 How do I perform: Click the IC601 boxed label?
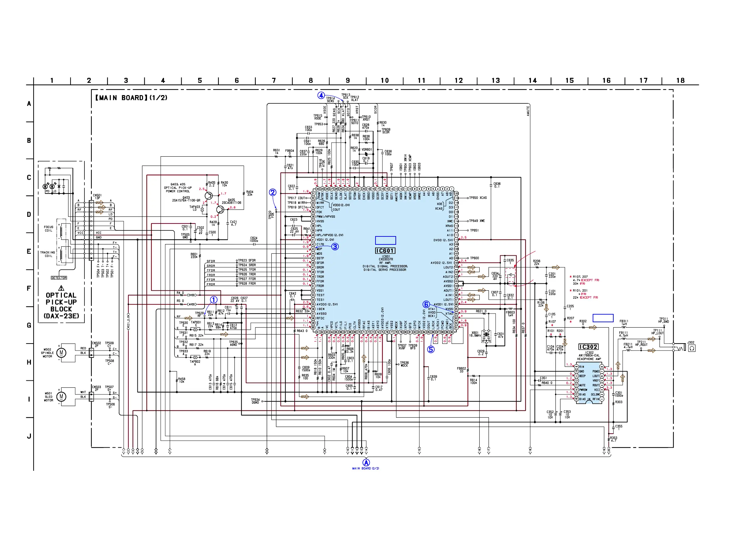(385, 251)
